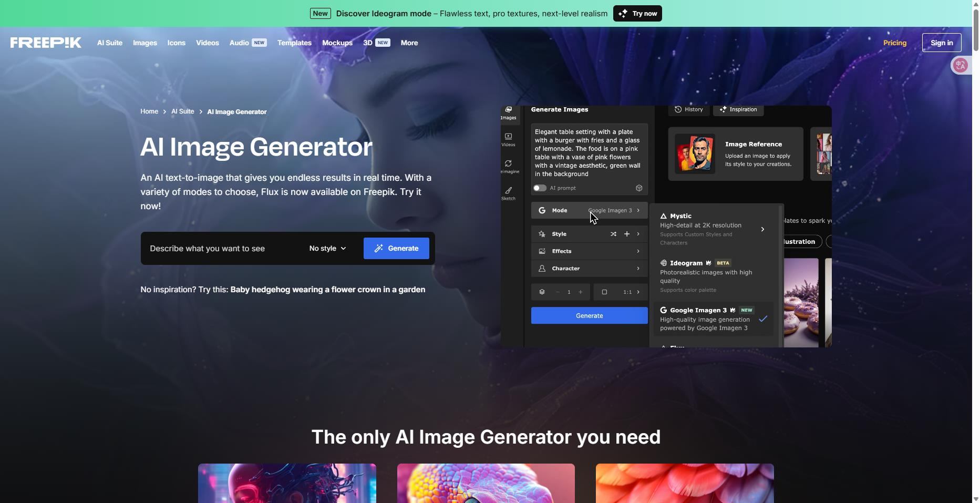
Task: Click the plus icon in the Style row
Action: tap(626, 234)
